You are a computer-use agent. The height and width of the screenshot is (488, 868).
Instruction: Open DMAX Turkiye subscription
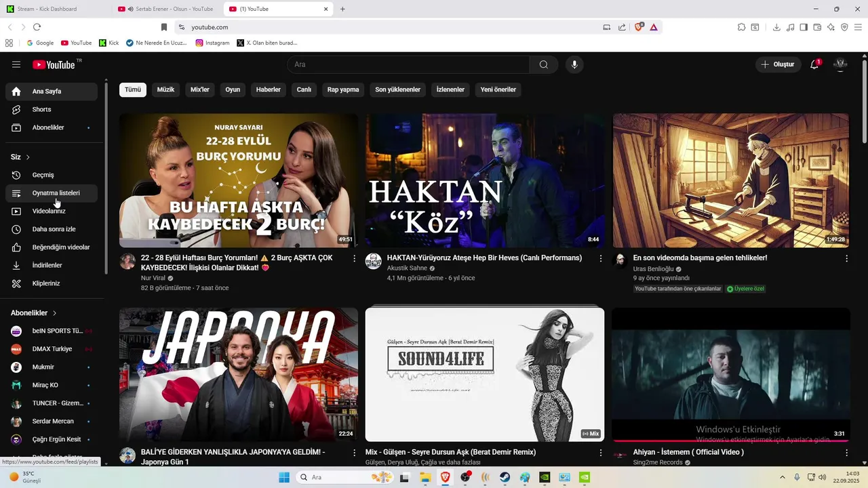(52, 349)
